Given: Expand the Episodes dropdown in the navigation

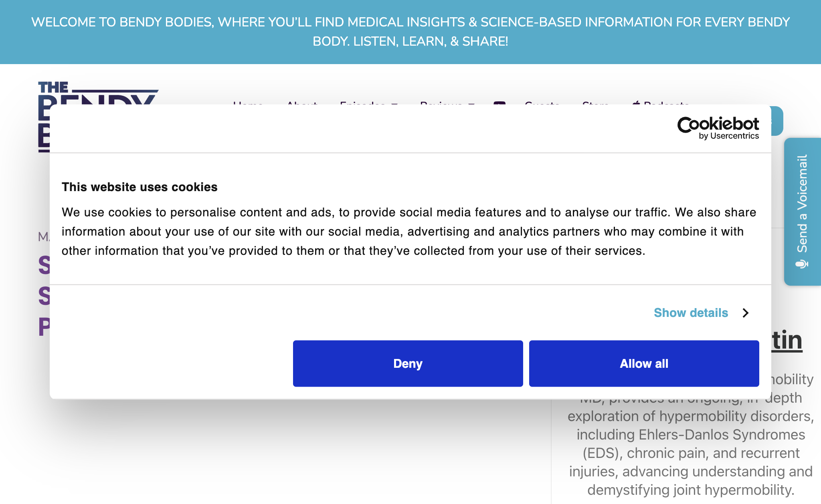Looking at the screenshot, I should [369, 103].
